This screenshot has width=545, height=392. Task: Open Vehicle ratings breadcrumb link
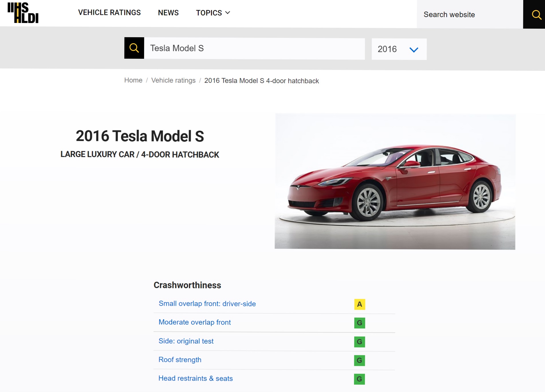coord(173,81)
